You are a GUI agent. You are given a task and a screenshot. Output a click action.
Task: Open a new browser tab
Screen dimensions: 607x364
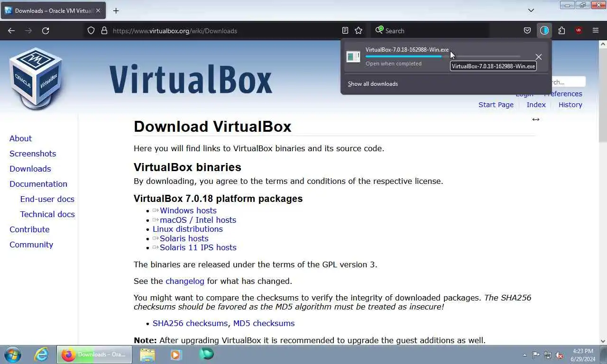pyautogui.click(x=116, y=10)
